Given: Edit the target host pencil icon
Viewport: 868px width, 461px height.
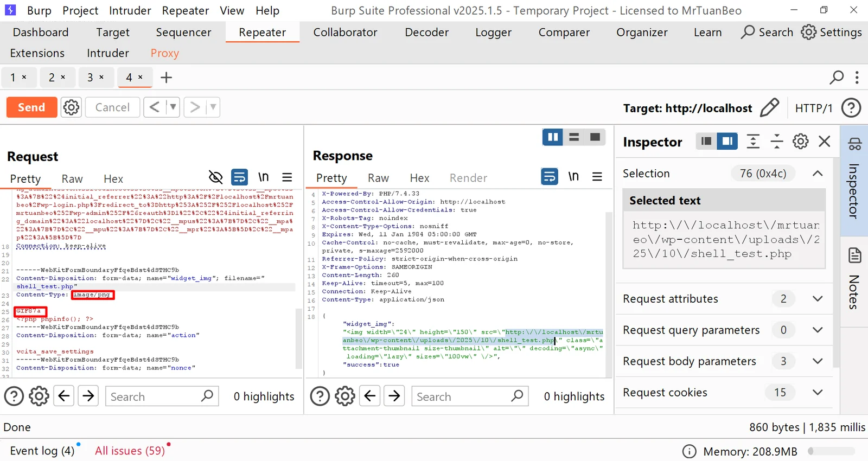Looking at the screenshot, I should click(770, 108).
